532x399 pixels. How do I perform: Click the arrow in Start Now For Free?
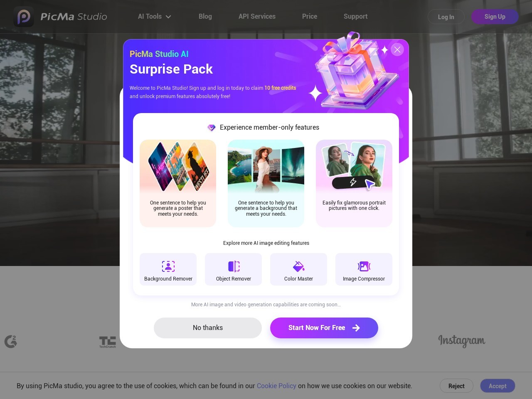point(356,328)
